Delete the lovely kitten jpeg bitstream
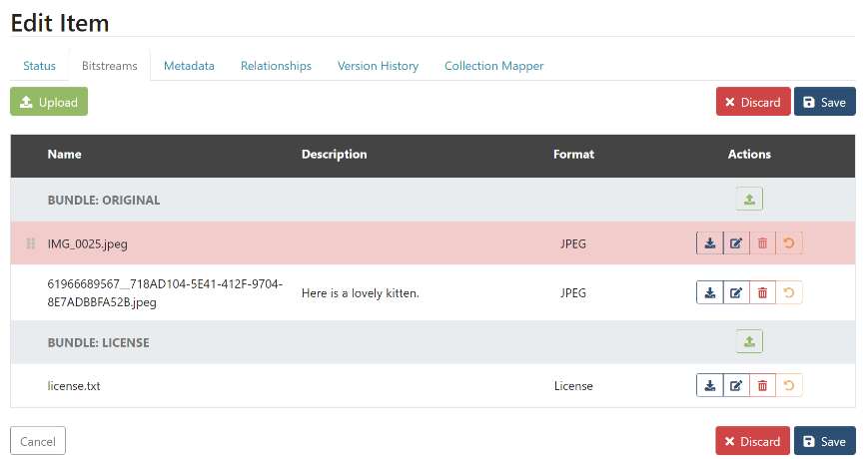 [x=762, y=292]
